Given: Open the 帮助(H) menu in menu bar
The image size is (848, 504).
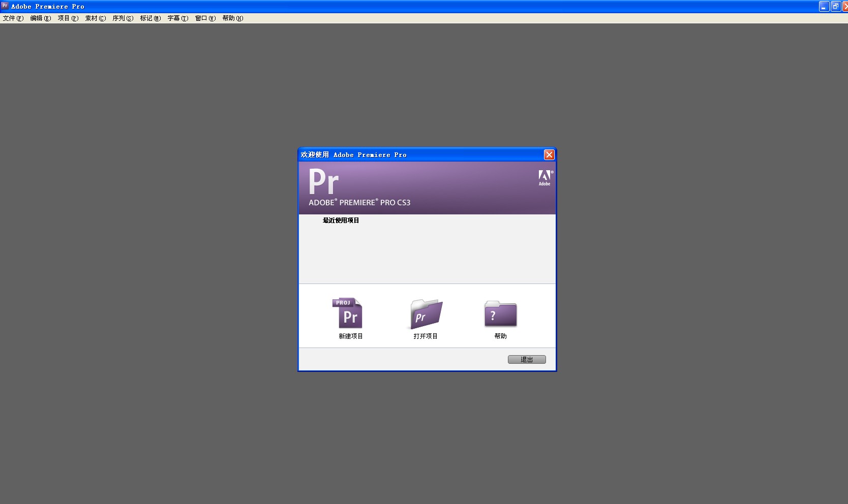Looking at the screenshot, I should pyautogui.click(x=233, y=18).
